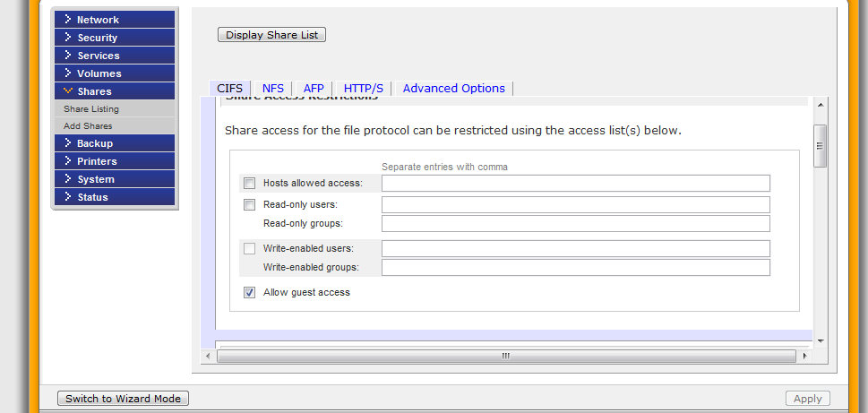Click the Volumes arrow icon
The height and width of the screenshot is (413, 868).
pyautogui.click(x=67, y=73)
